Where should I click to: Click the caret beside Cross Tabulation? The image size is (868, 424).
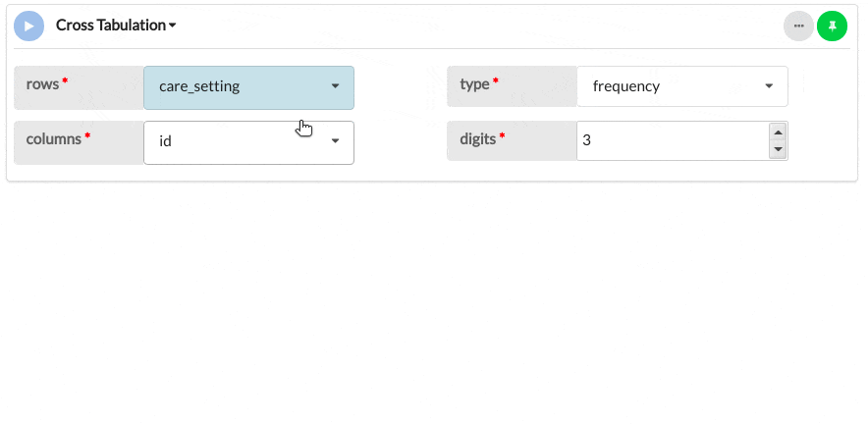click(173, 26)
